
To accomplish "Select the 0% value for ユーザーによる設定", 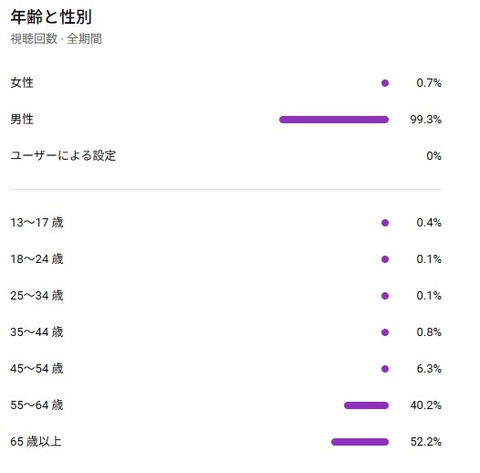I will (x=434, y=156).
